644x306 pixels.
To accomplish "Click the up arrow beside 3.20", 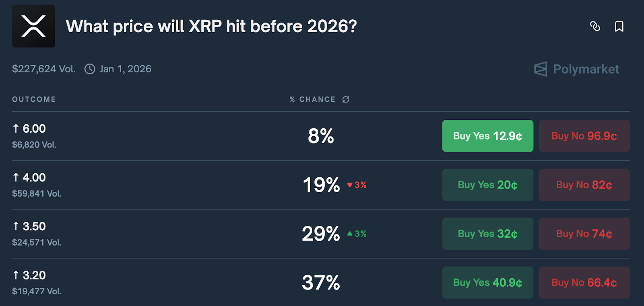I will point(16,275).
